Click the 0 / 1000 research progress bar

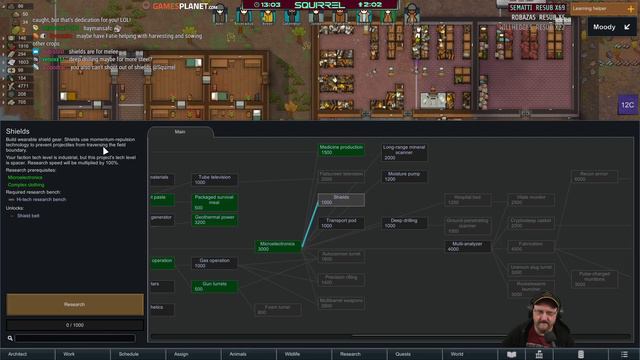[75, 325]
